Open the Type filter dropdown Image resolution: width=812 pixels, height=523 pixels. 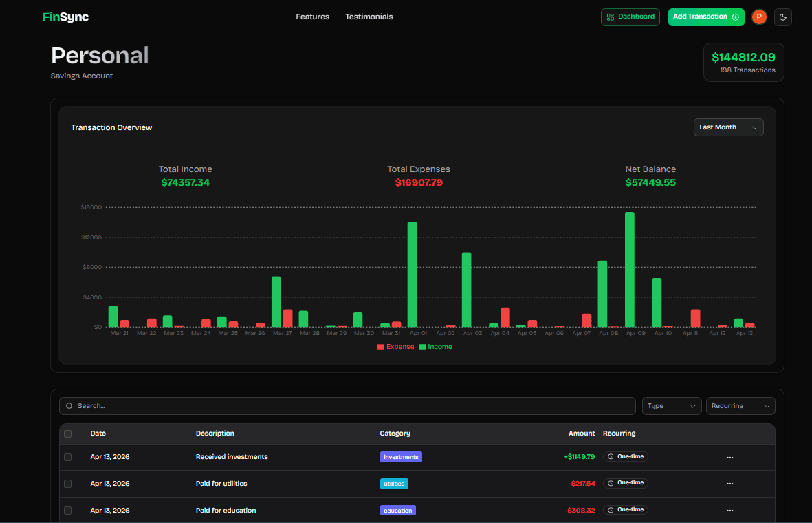(672, 406)
